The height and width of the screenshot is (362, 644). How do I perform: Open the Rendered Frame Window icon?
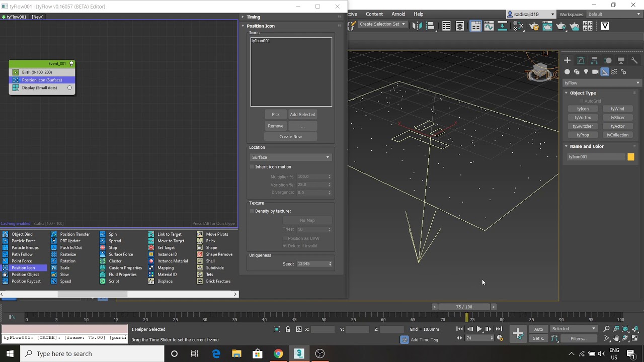pos(547,26)
